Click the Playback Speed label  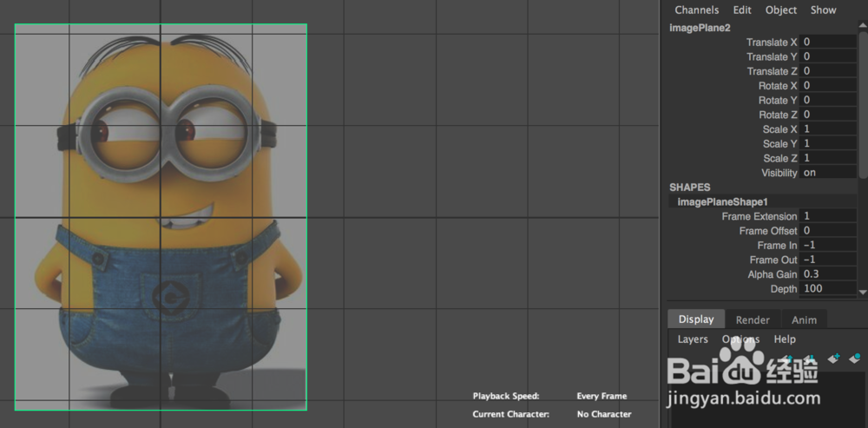(506, 397)
